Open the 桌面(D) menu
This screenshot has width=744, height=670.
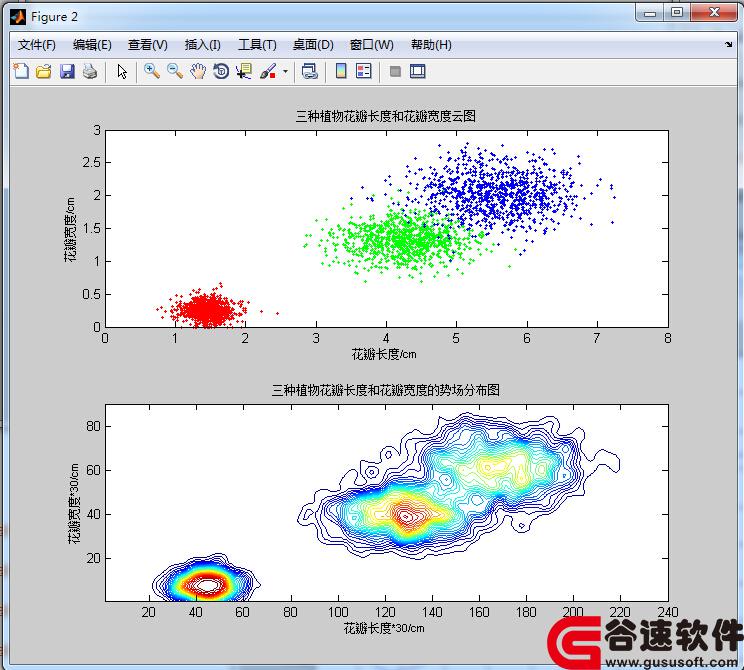313,45
